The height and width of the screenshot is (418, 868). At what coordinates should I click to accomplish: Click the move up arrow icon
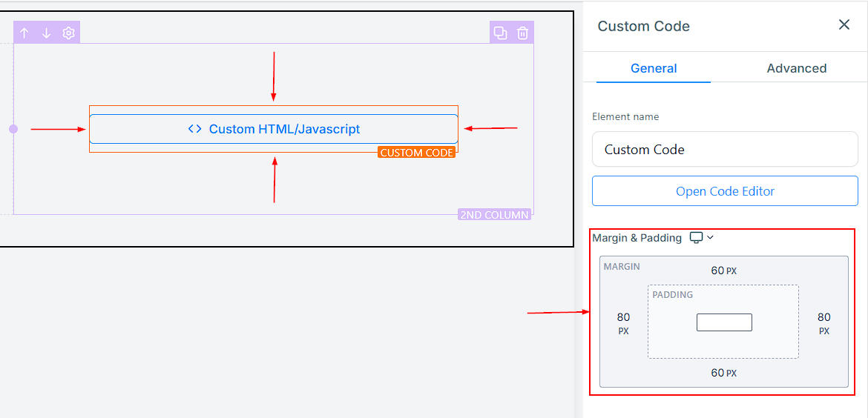click(24, 33)
